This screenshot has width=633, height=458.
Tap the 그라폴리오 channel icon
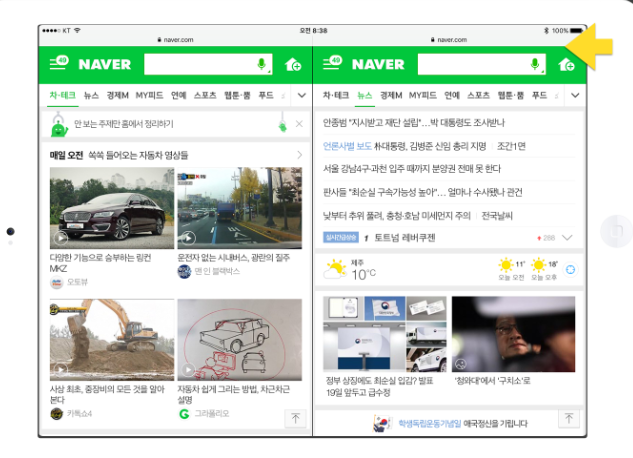(184, 414)
